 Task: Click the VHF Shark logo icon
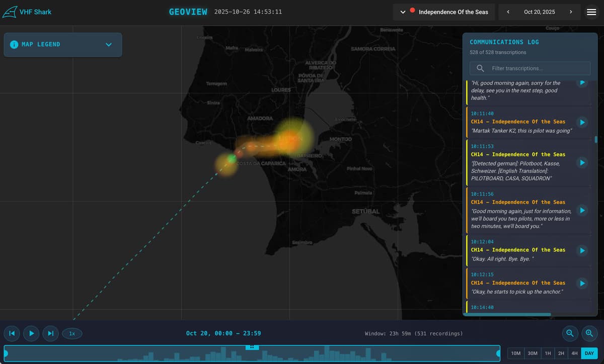pos(10,12)
